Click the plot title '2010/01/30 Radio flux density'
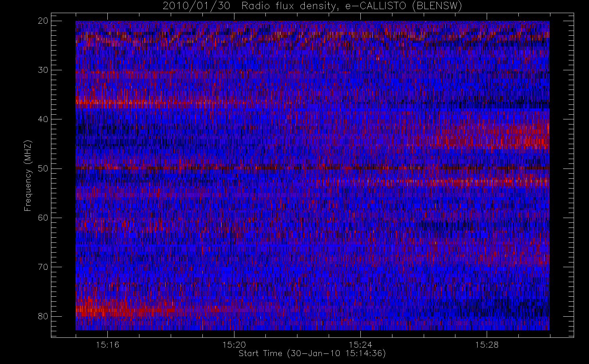 coord(312,6)
